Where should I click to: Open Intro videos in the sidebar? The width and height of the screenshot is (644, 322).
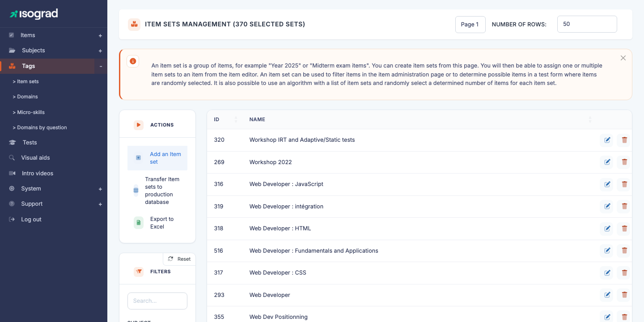(x=38, y=174)
